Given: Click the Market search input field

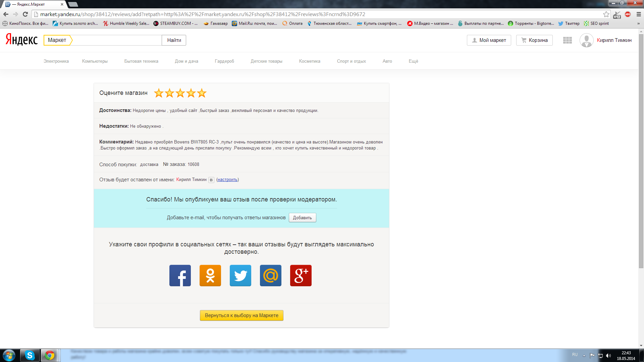Looking at the screenshot, I should tap(117, 40).
